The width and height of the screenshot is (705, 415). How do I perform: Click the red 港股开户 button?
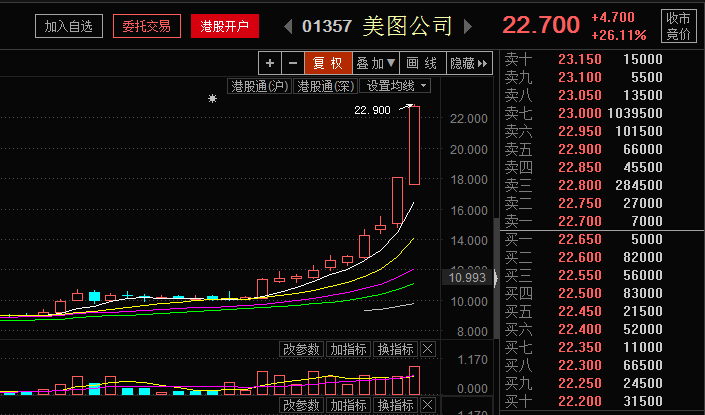(225, 26)
